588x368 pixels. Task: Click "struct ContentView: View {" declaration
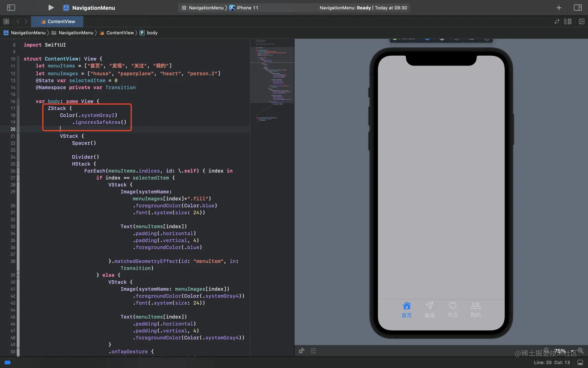[63, 59]
